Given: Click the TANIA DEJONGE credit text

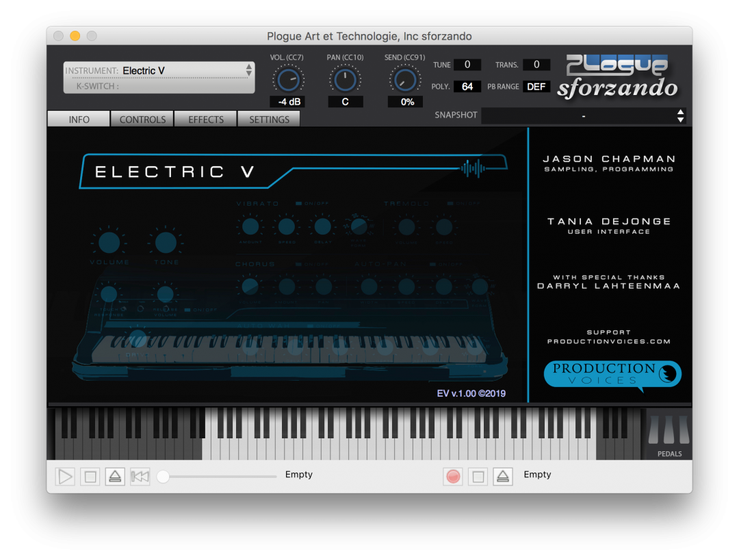Looking at the screenshot, I should pos(609,222).
